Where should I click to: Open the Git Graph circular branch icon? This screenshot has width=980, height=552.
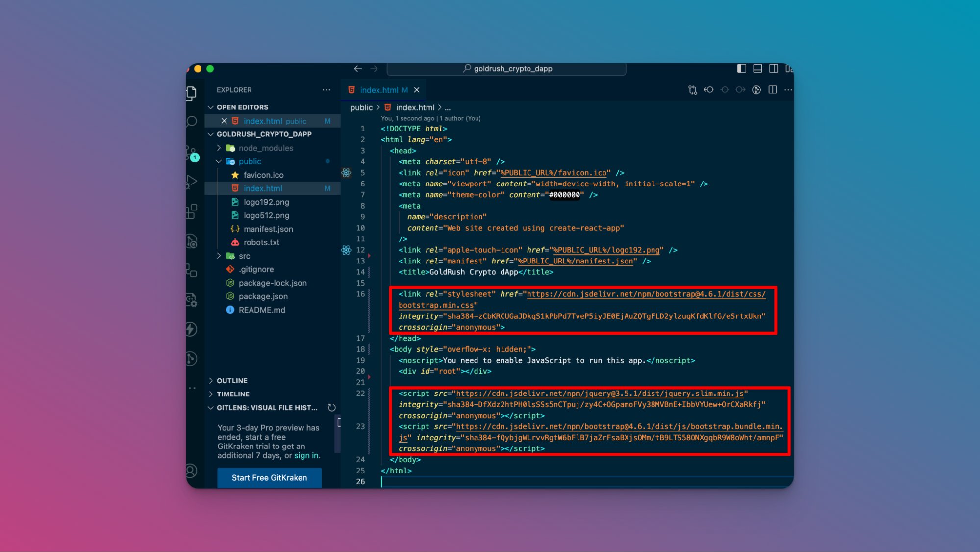(192, 359)
